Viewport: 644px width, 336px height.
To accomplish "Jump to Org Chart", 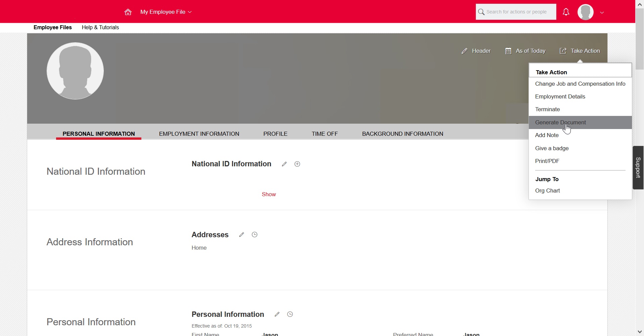I will (580, 191).
